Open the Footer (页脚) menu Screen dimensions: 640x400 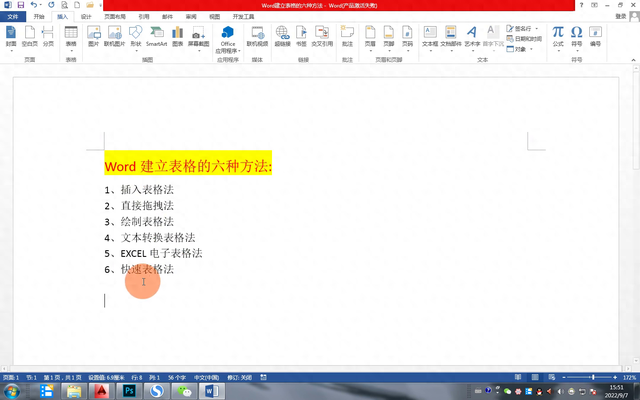(389, 38)
